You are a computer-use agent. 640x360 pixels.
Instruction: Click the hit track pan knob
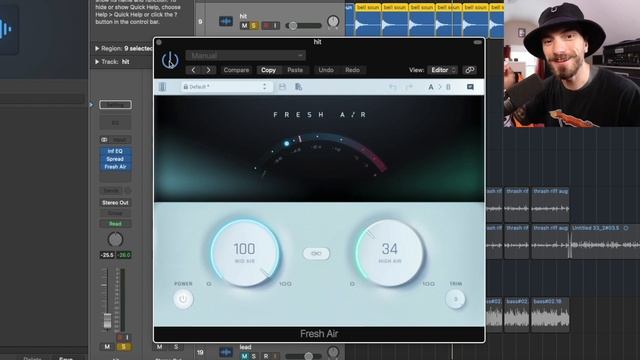click(333, 22)
